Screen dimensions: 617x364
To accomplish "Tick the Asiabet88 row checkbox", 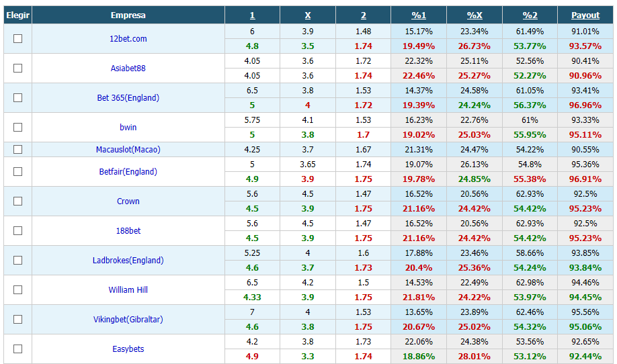I will coord(17,68).
